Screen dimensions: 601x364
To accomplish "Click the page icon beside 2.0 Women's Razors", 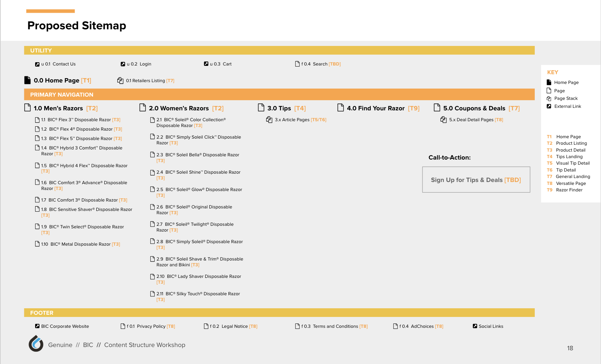I will [x=142, y=107].
